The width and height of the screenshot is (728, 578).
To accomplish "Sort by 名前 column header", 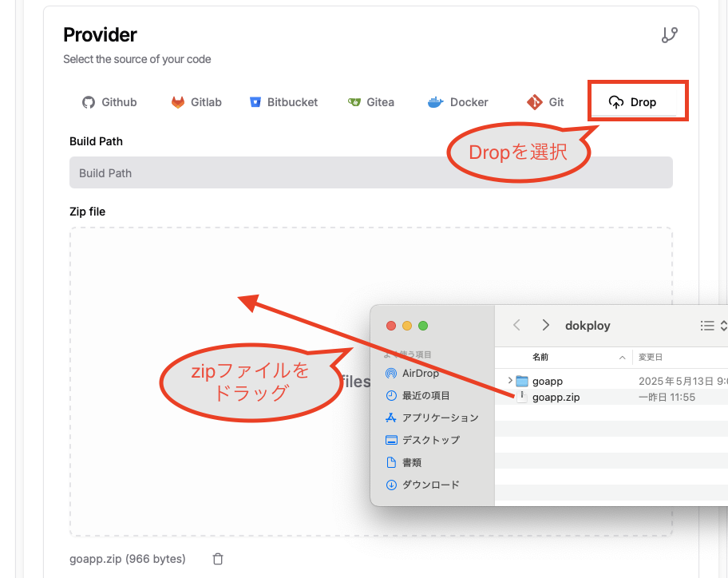I will (x=540, y=357).
